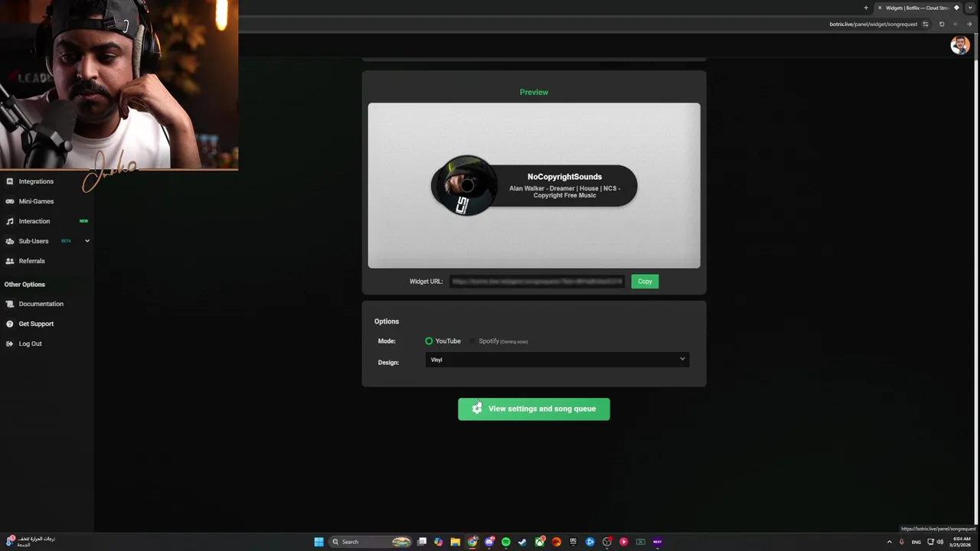Screen dimensions: 980x551
Task: Click the Log Out link
Action: tap(30, 344)
